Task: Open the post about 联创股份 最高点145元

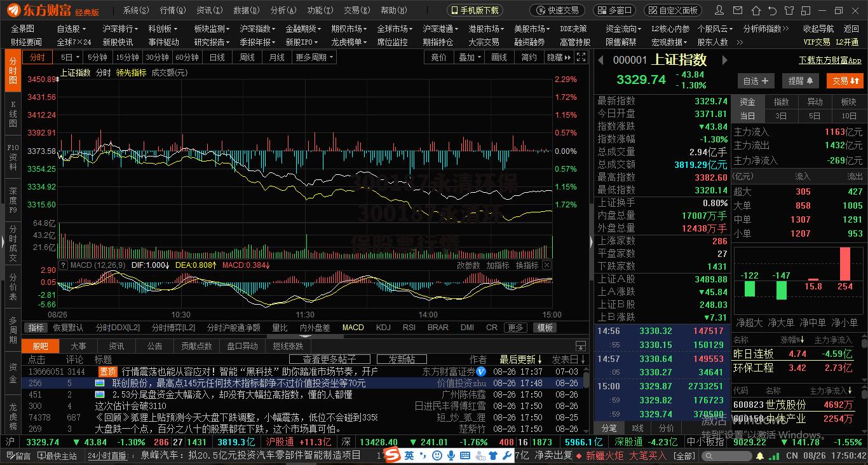Action: click(239, 383)
